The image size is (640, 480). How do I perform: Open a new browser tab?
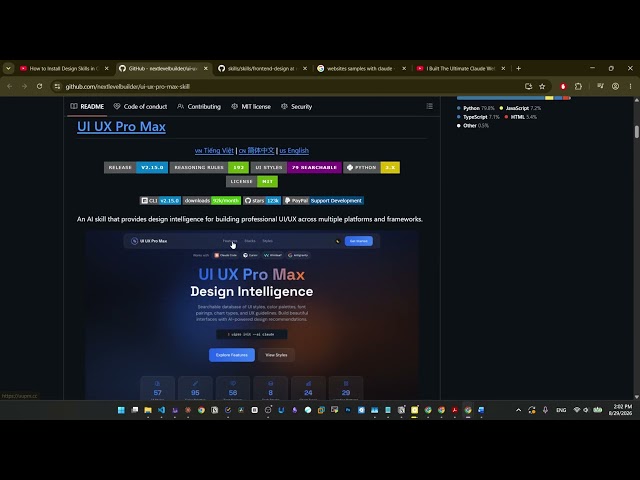(518, 69)
